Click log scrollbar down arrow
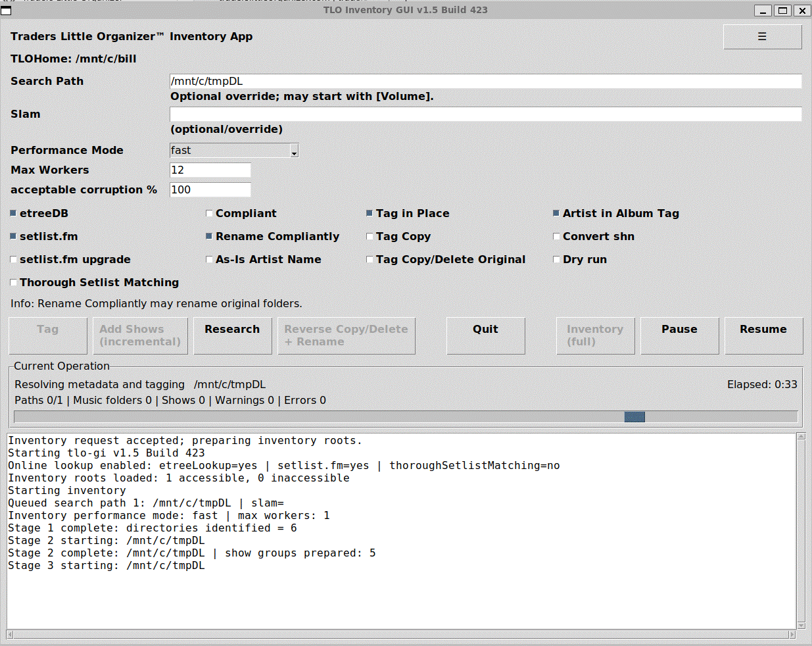812x646 pixels. [801, 626]
